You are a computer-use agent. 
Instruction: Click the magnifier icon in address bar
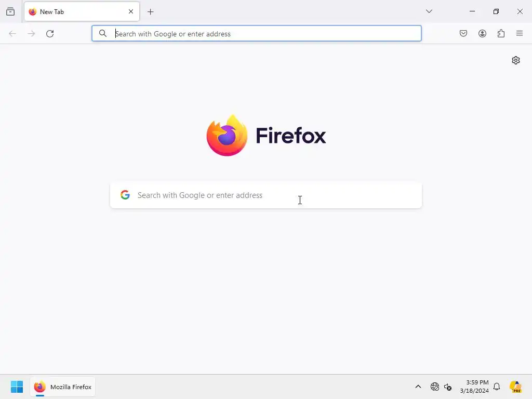[x=103, y=33]
